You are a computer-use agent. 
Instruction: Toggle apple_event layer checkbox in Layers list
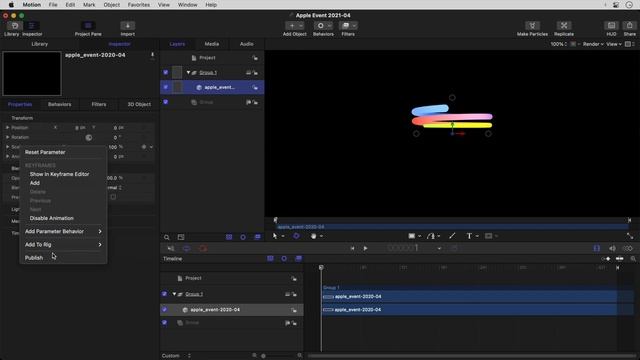[x=165, y=87]
